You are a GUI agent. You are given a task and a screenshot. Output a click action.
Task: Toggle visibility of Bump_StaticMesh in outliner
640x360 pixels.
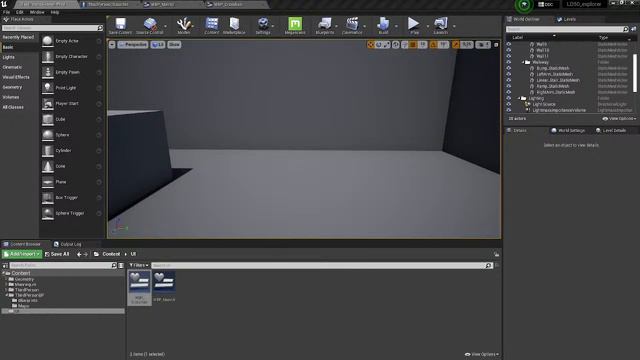click(509, 68)
